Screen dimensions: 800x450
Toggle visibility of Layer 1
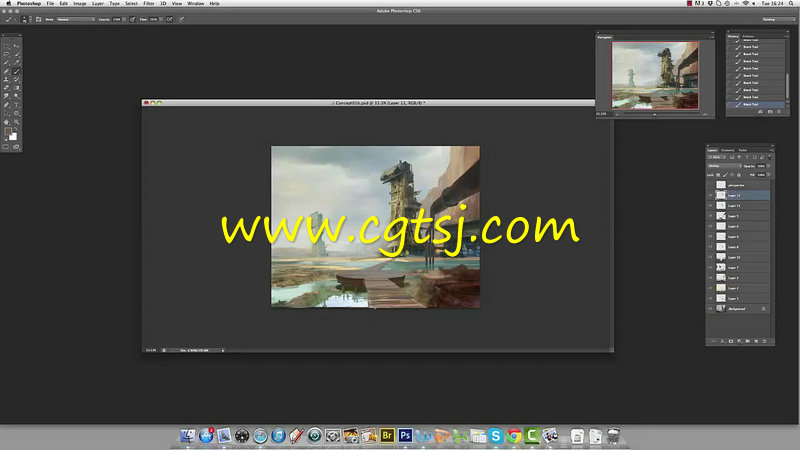tap(710, 298)
